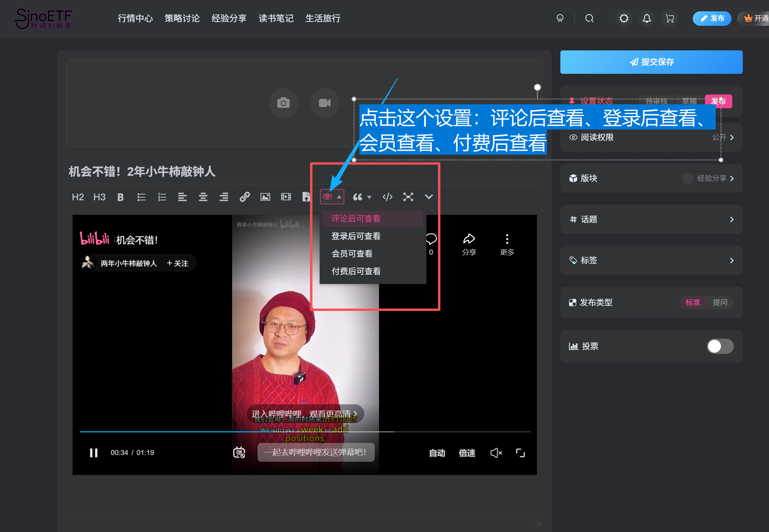
Task: Click the code block icon
Action: click(387, 197)
